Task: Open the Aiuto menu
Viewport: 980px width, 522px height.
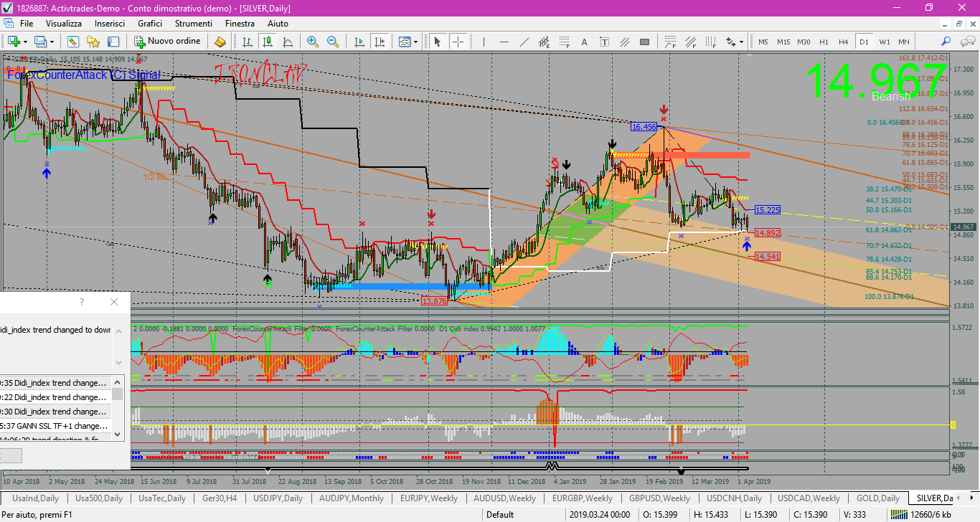Action: pyautogui.click(x=278, y=24)
